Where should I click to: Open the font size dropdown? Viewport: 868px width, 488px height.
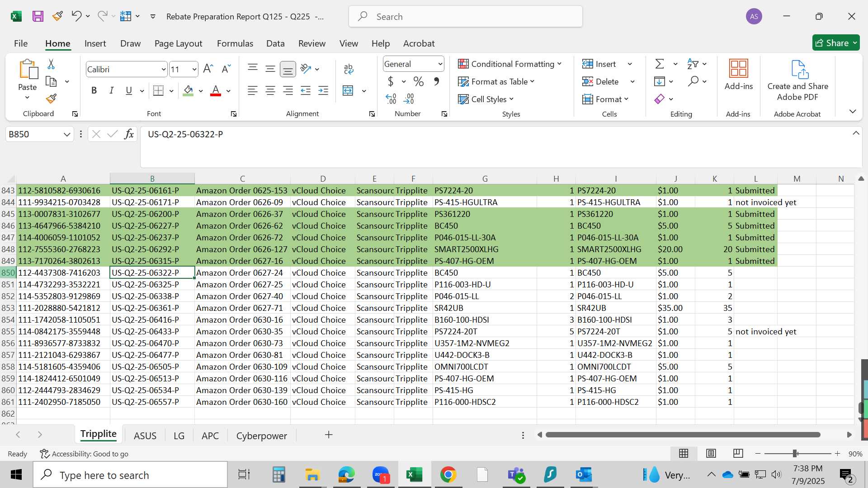tap(194, 69)
